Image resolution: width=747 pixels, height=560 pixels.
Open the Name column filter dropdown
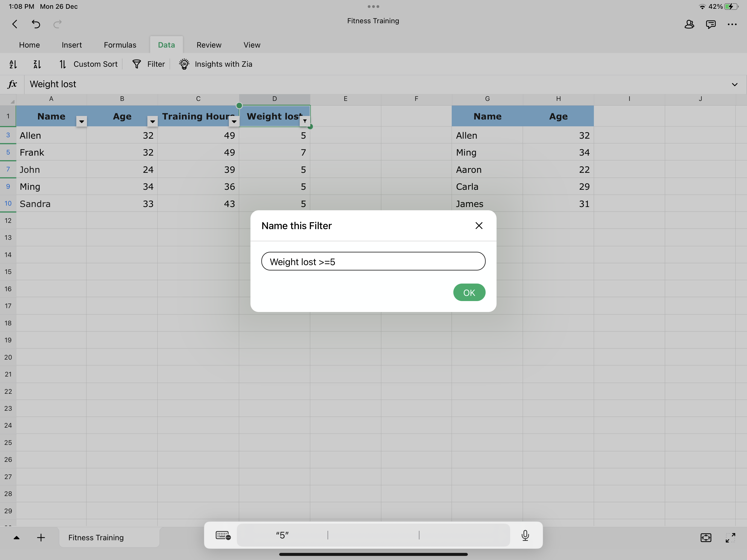pyautogui.click(x=81, y=121)
